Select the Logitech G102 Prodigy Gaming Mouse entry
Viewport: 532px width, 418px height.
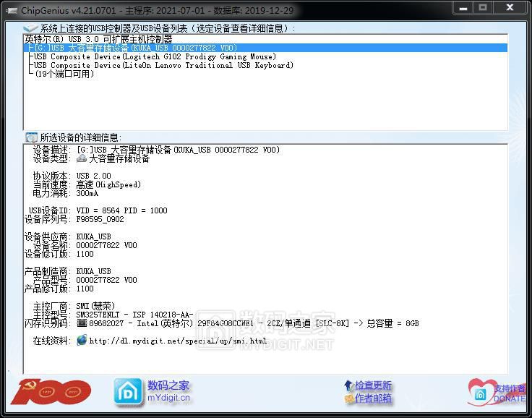click(155, 56)
